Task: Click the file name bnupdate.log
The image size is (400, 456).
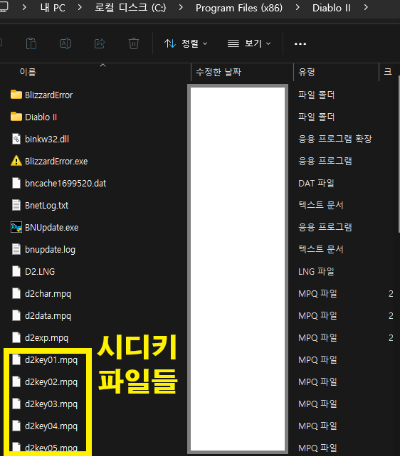Action: [50, 250]
